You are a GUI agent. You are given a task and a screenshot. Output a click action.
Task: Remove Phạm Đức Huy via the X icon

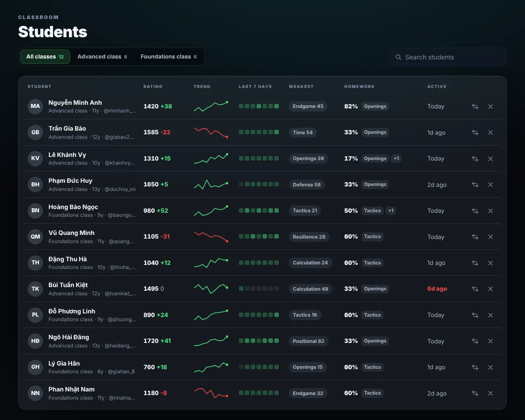point(490,185)
